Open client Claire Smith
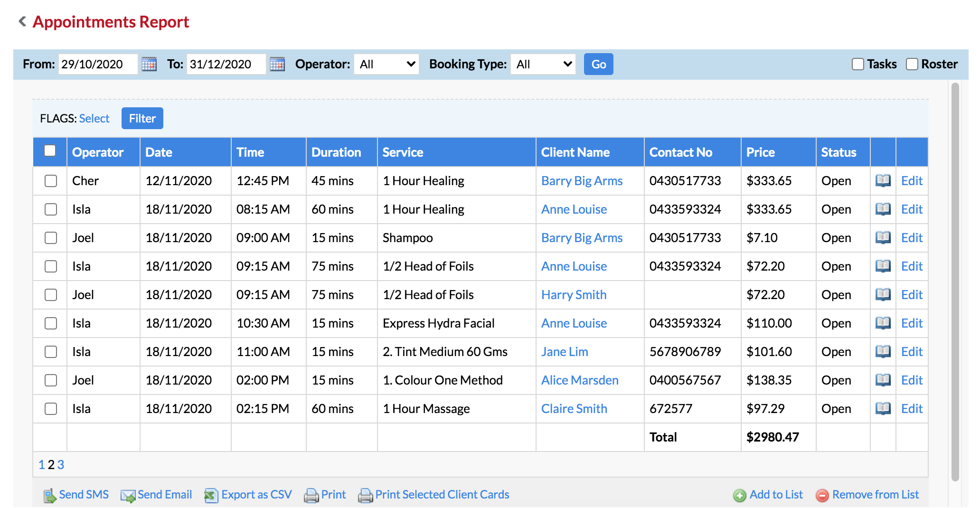Screen dimensions: 980x508 point(574,409)
